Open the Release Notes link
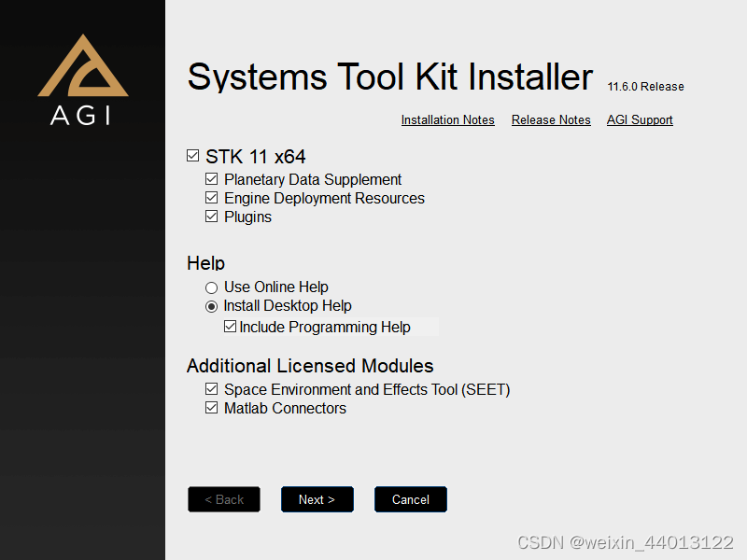Screen dimensions: 747x560 [551, 120]
